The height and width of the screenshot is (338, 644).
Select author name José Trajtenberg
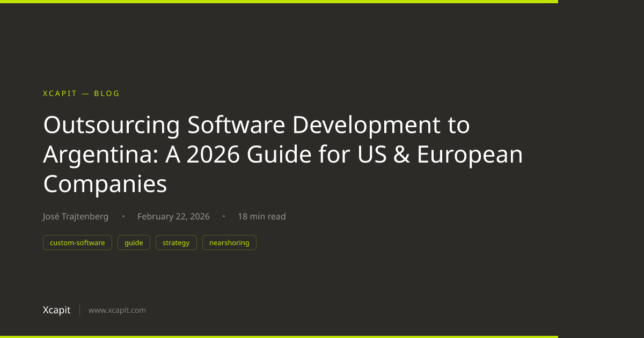point(76,217)
